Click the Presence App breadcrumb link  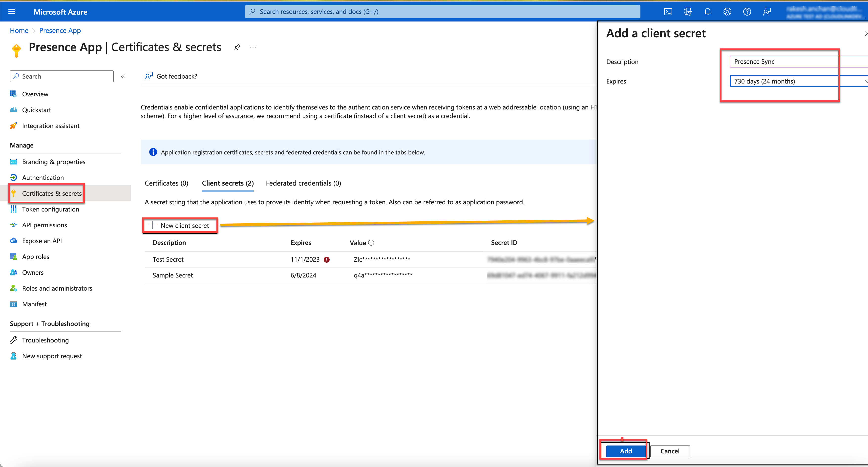point(60,31)
